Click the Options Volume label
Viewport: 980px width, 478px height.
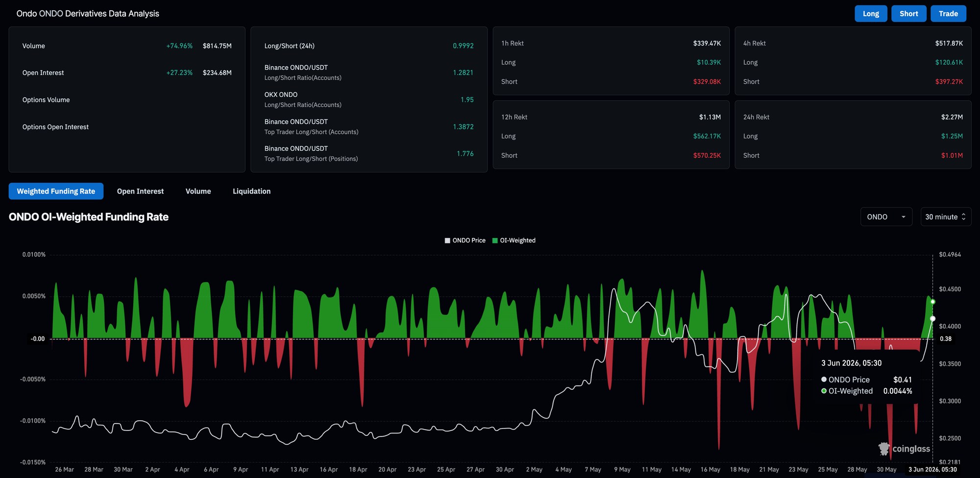point(46,100)
